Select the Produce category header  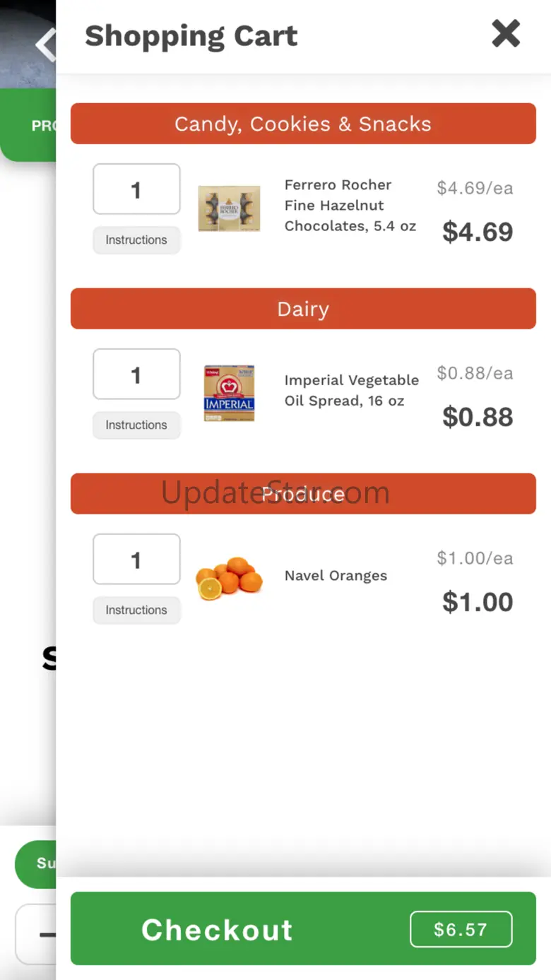pyautogui.click(x=303, y=494)
